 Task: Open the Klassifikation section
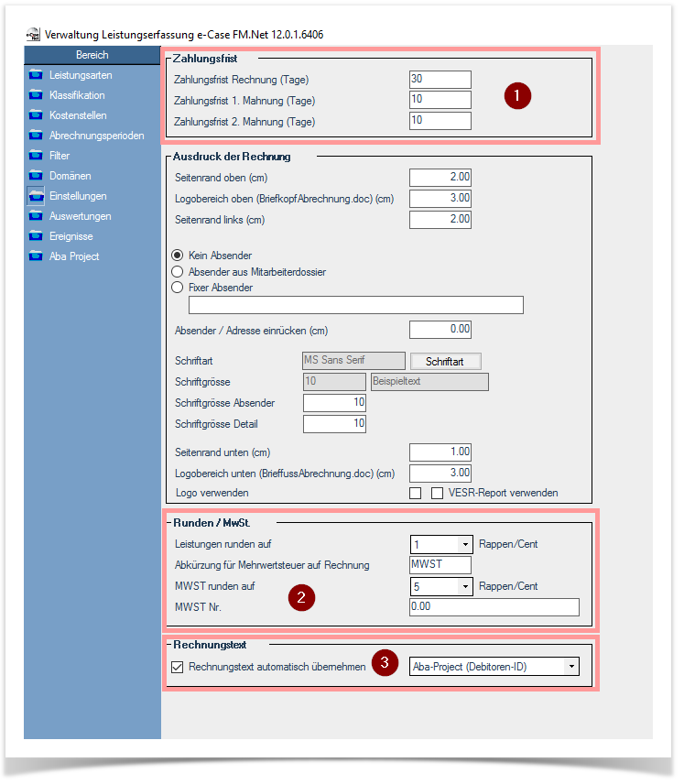77,95
